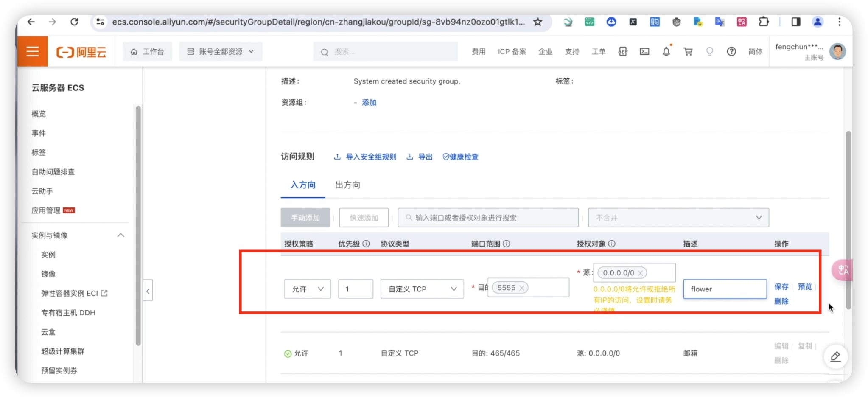Click 编辑 in the 邮箱 rule row
Image resolution: width=868 pixels, height=398 pixels.
click(x=781, y=346)
